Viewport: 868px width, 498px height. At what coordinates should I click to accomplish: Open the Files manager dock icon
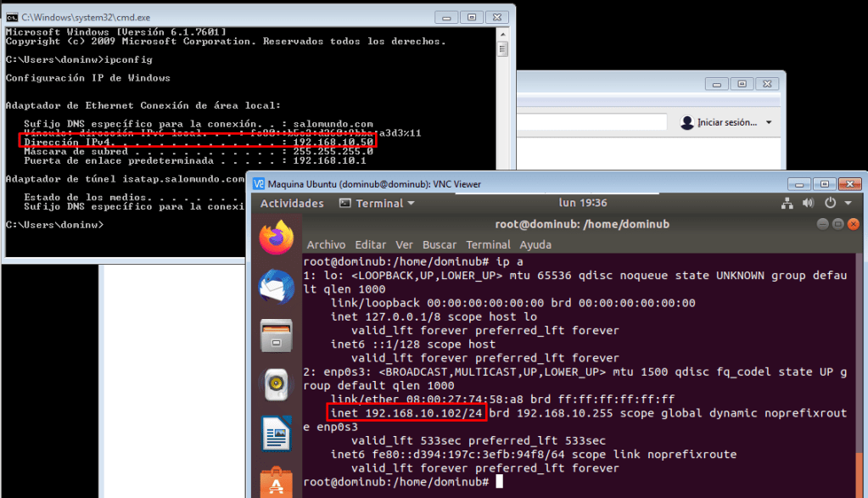pyautogui.click(x=276, y=337)
